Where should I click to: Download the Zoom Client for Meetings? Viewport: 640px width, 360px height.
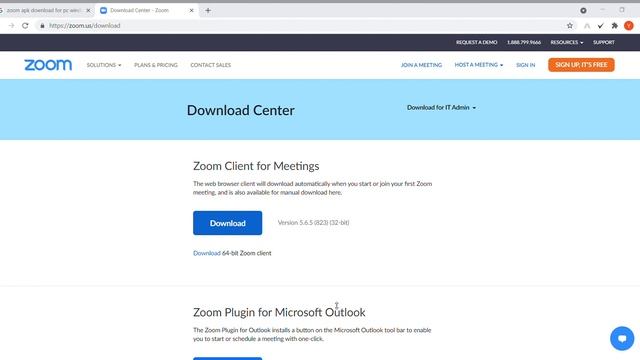click(227, 223)
